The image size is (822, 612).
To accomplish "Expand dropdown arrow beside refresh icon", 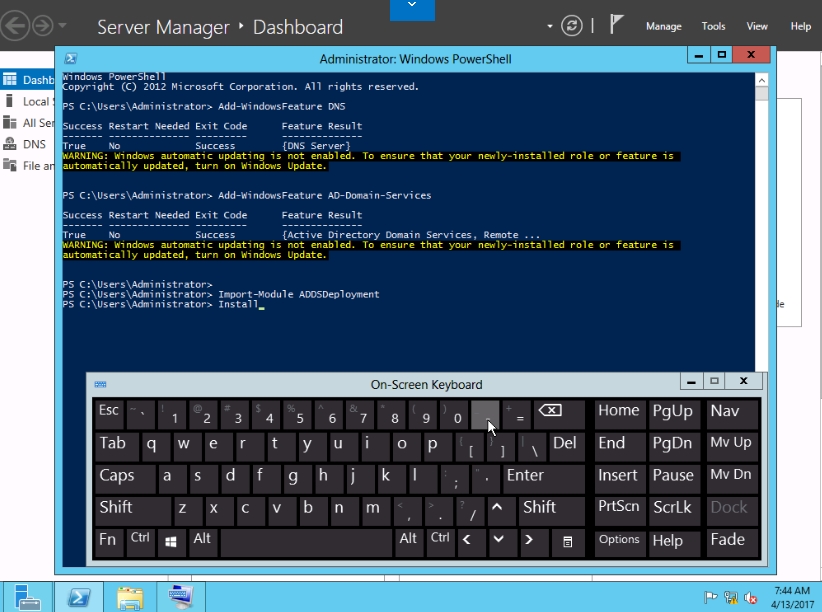I will coord(549,26).
